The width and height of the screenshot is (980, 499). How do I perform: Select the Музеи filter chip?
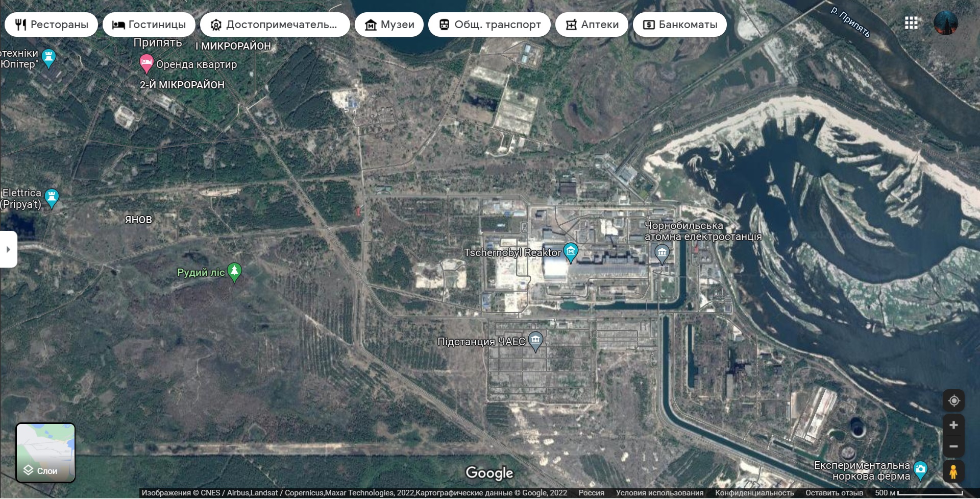(389, 25)
